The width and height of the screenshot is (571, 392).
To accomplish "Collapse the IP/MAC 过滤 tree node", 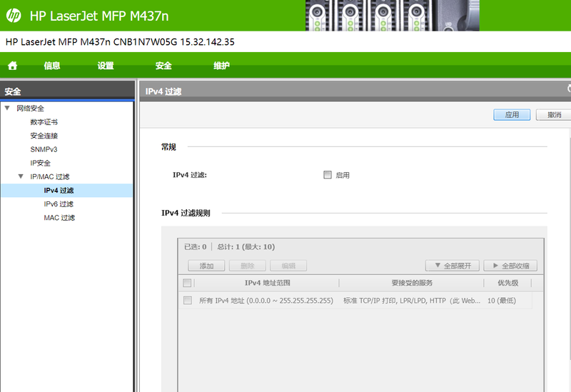I will click(21, 176).
